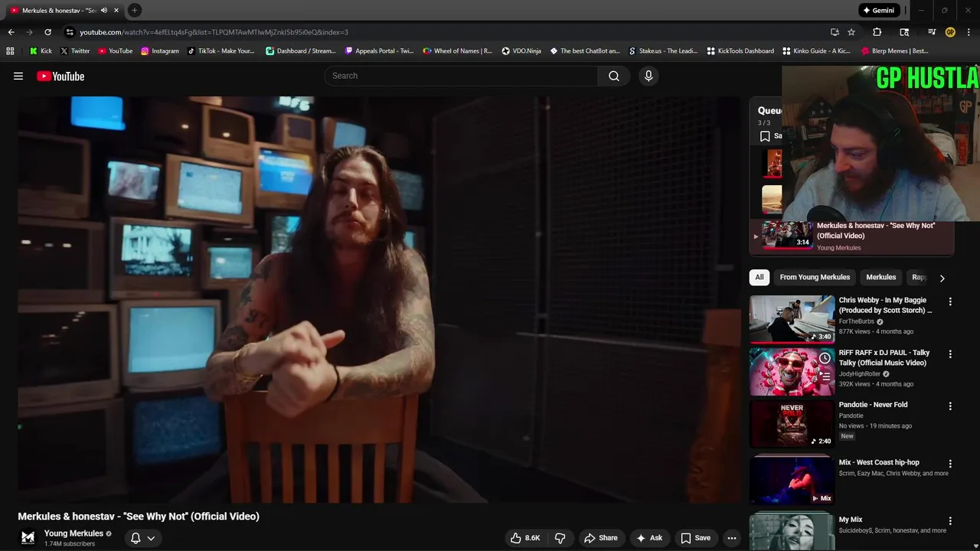Screen dimensions: 980x551
Task: Open the Young Merkules channel name link
Action: click(73, 533)
